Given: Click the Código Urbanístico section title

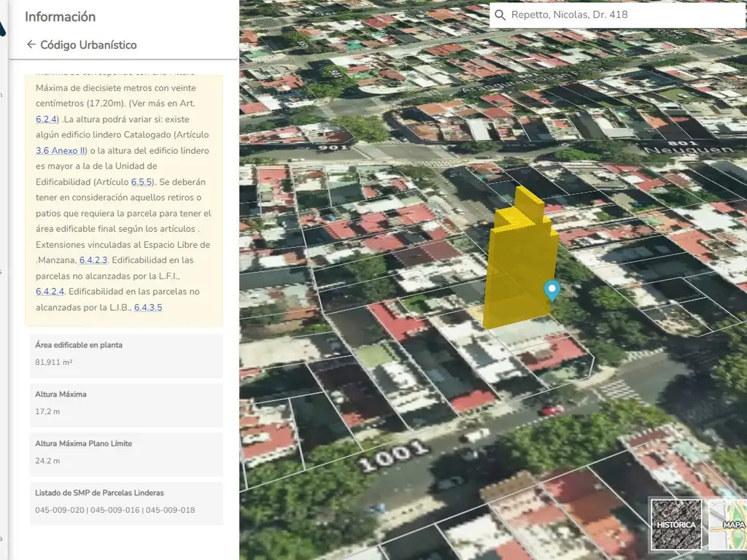Looking at the screenshot, I should pyautogui.click(x=88, y=44).
